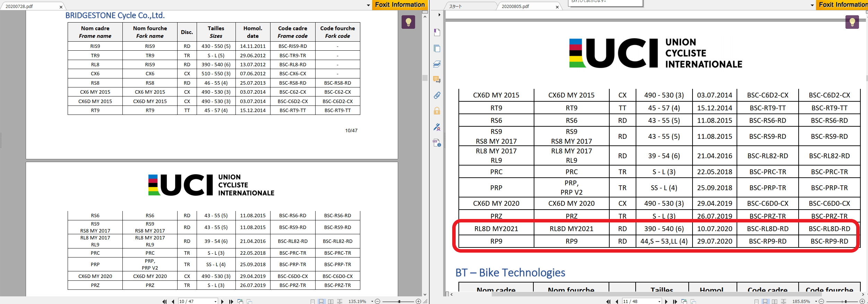The width and height of the screenshot is (868, 304).
Task: Open the PDF info panel in right window
Action: pos(437,143)
